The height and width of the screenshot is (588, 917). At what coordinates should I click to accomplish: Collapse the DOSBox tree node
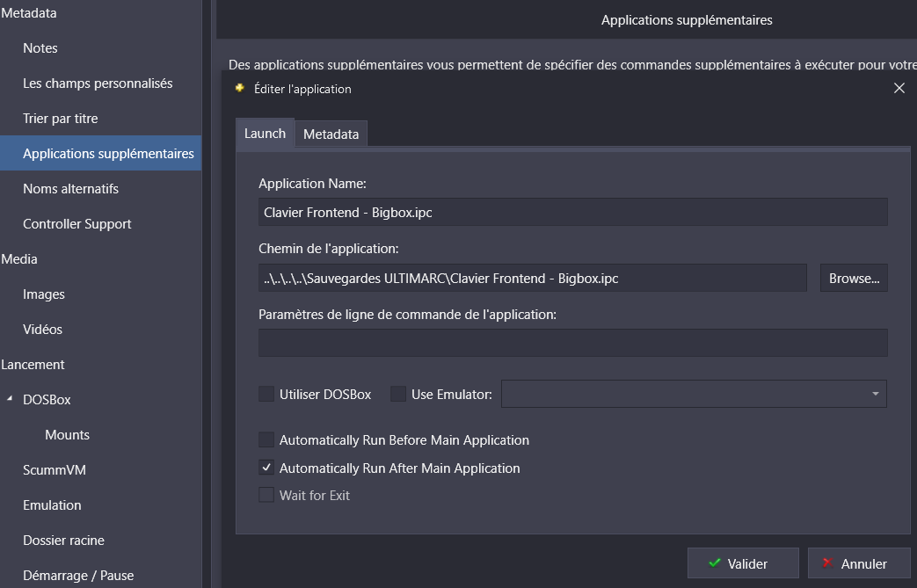tap(11, 399)
